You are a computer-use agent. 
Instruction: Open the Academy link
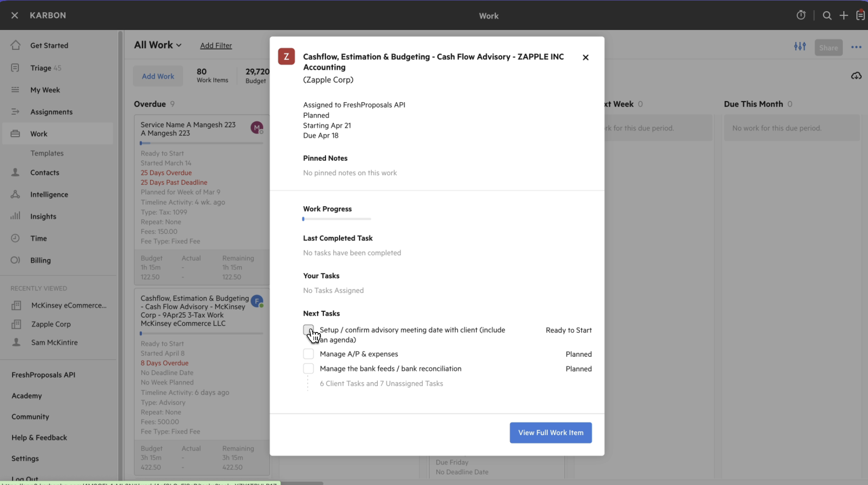[x=27, y=395]
